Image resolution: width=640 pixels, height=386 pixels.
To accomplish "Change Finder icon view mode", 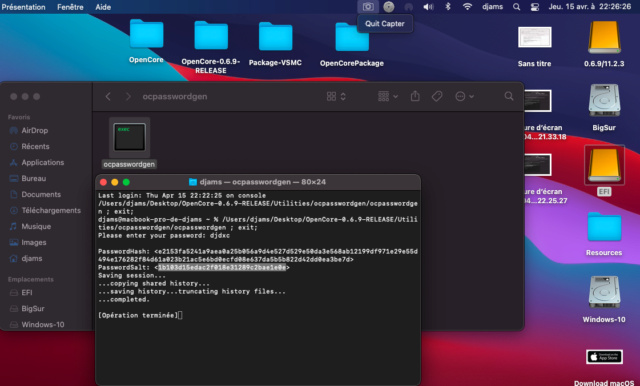I will click(x=336, y=97).
